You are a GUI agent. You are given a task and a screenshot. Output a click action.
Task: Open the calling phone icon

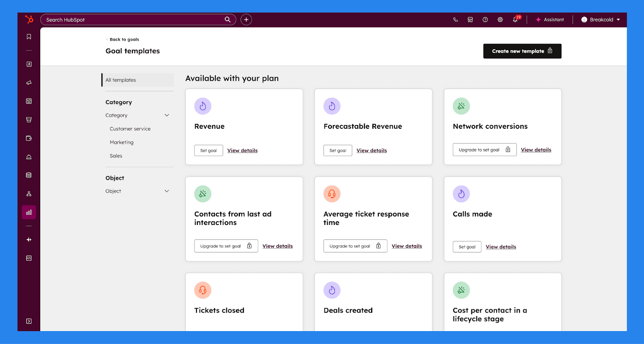pos(456,19)
